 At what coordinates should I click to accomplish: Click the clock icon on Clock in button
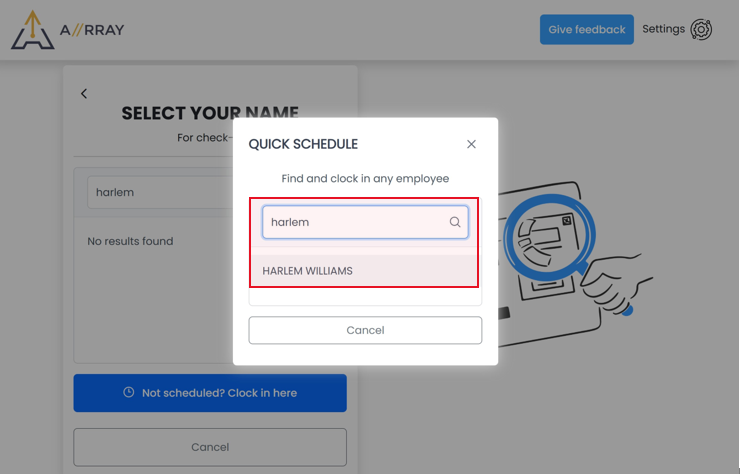coord(129,392)
